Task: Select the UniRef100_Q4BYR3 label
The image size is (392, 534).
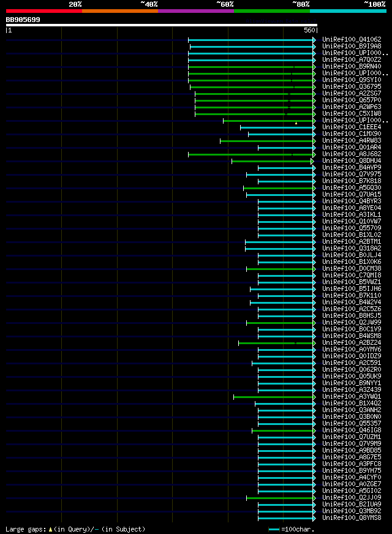Action: click(x=352, y=201)
